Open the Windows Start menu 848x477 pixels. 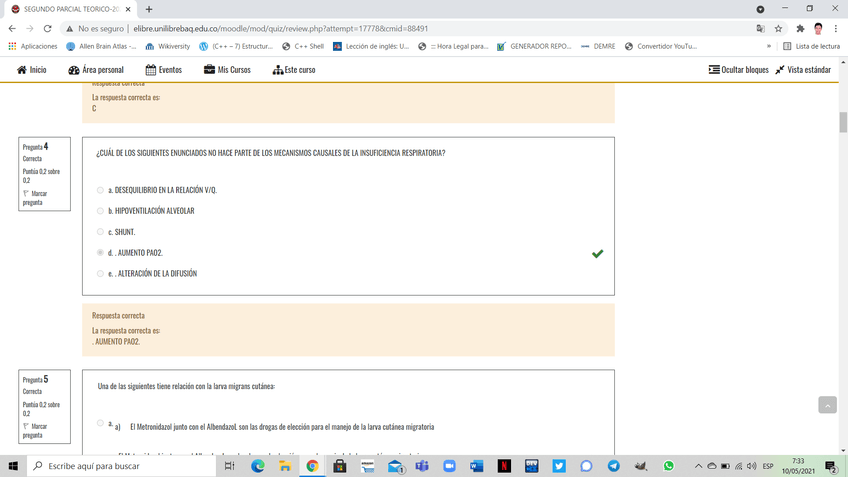point(13,466)
